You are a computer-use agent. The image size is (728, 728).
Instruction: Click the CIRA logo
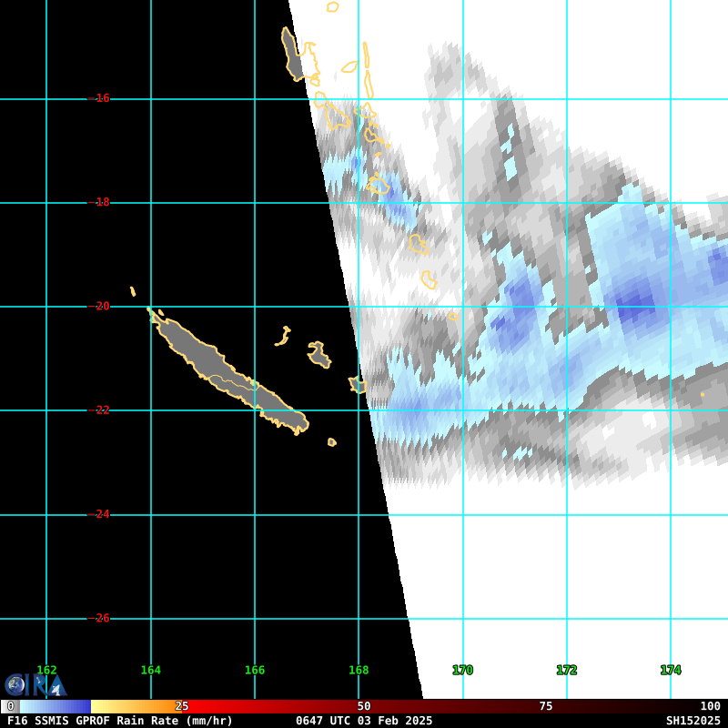click(x=35, y=685)
